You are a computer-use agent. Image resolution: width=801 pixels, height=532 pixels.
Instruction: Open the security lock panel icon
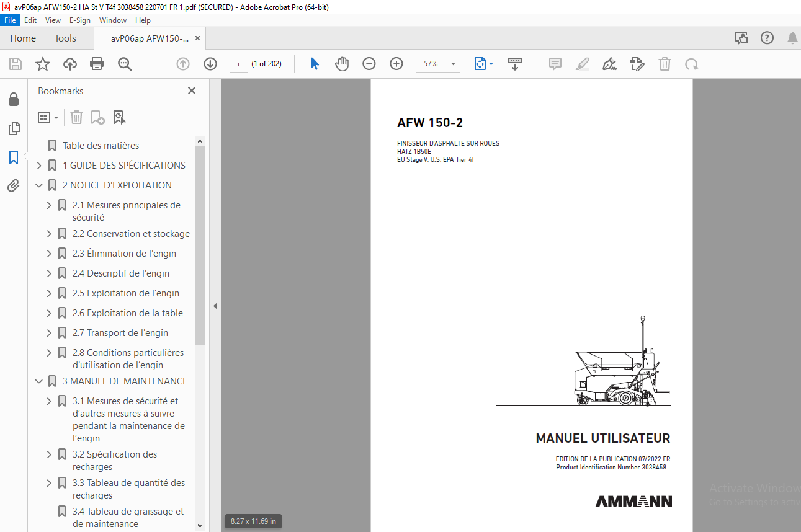pos(14,100)
